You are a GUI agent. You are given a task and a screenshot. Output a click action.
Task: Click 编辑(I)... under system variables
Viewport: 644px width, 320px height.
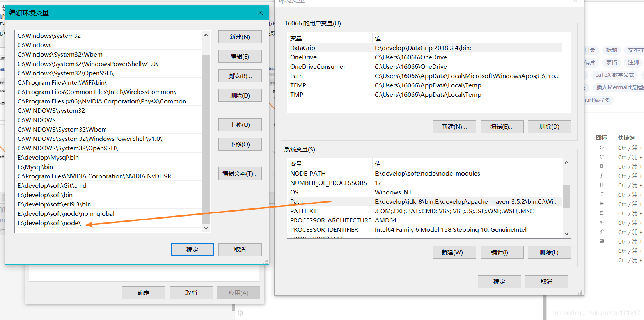click(502, 252)
